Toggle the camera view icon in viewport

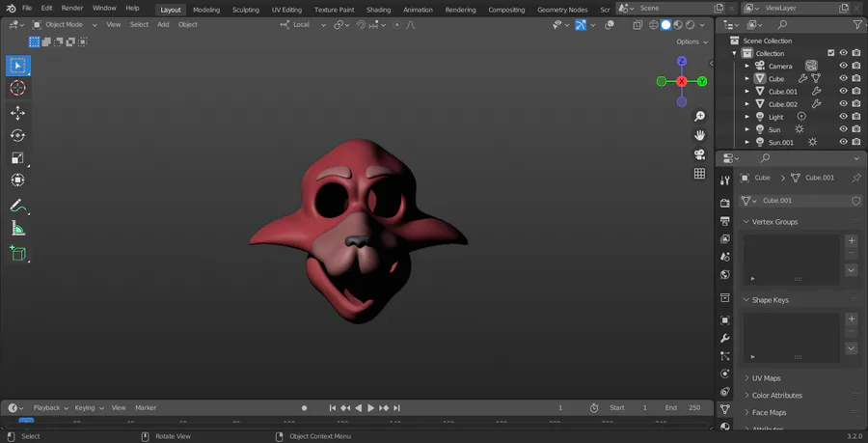[x=699, y=154]
